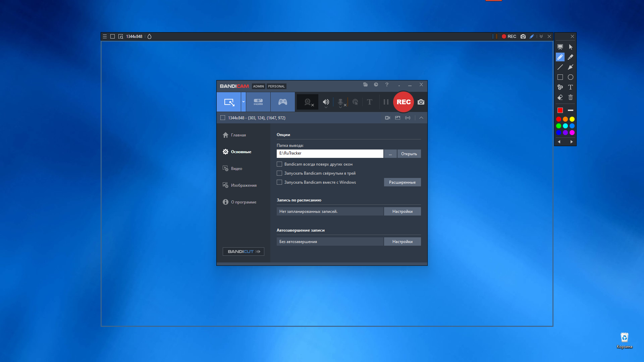Collapse panel with the up chevron
The height and width of the screenshot is (362, 644).
point(421,118)
